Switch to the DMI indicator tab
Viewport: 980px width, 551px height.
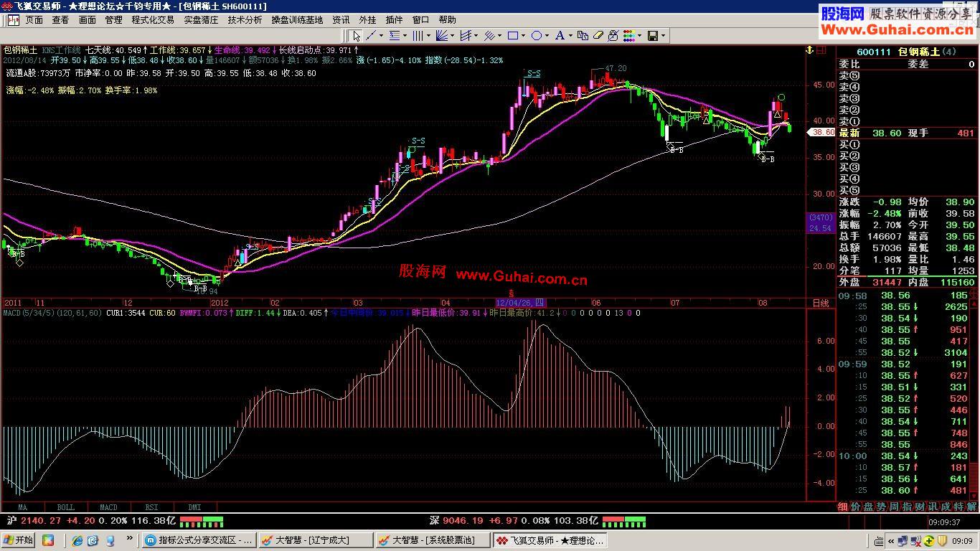194,507
